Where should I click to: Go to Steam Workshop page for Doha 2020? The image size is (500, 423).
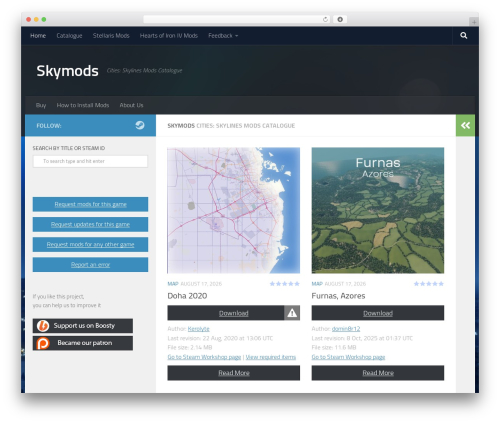tap(204, 357)
